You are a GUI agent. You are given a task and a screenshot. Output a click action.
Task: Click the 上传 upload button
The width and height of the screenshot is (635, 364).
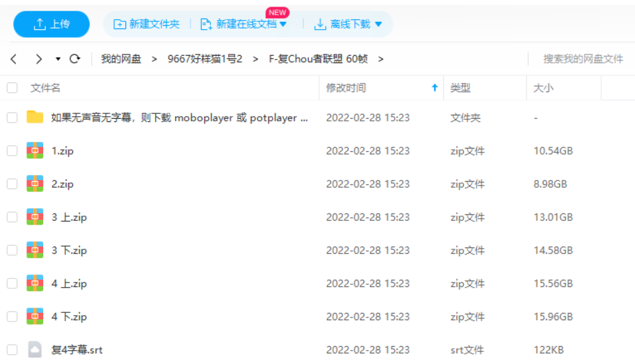pos(52,24)
